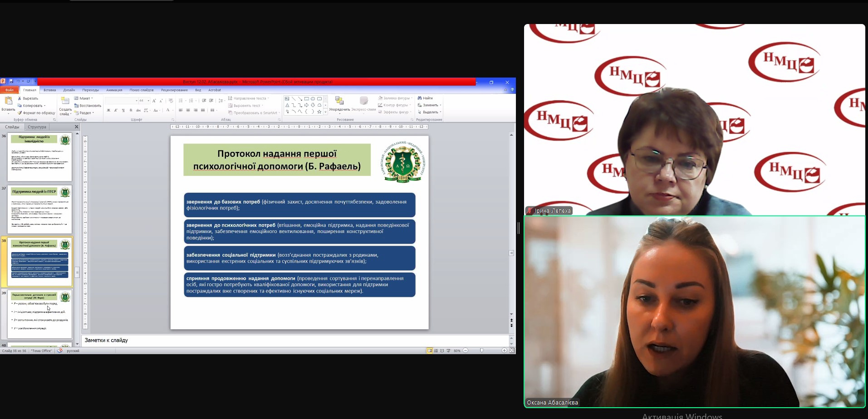The width and height of the screenshot is (868, 419).
Task: Click the Arrange (Упорядочить) icon
Action: tap(339, 101)
